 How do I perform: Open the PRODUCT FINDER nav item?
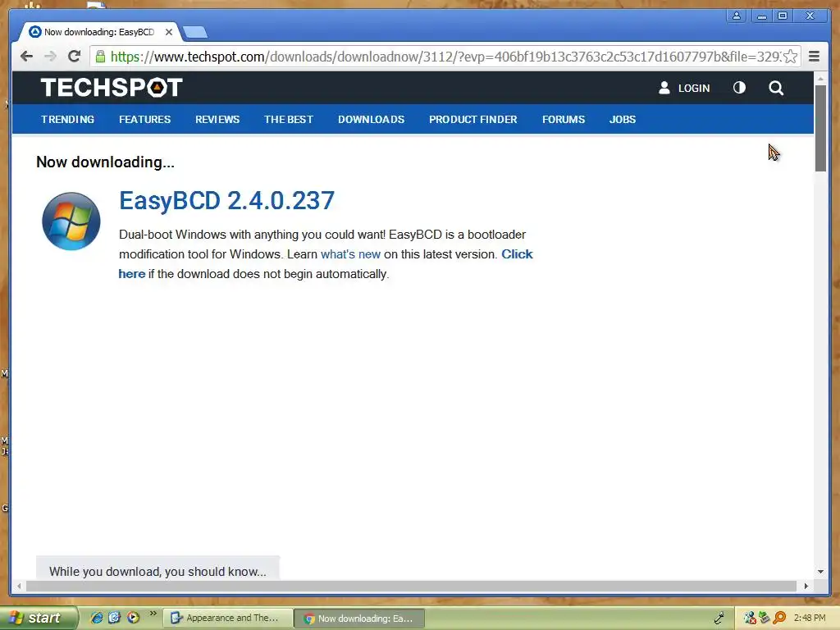click(x=473, y=120)
